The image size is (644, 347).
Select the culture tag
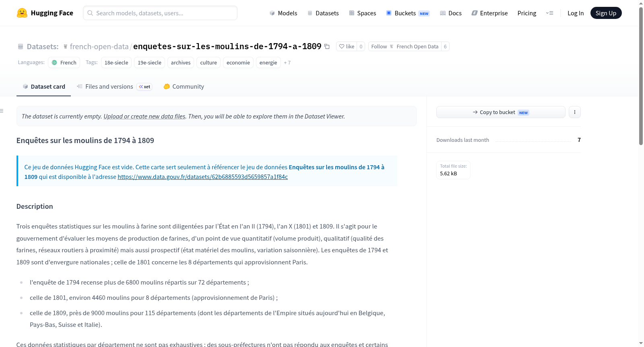coord(208,62)
